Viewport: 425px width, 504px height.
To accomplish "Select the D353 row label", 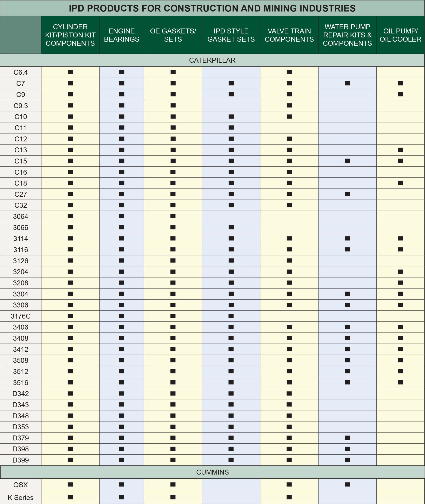I will pos(21,427).
